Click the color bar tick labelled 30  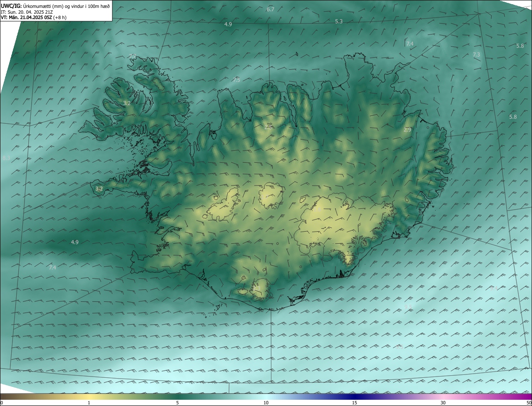pyautogui.click(x=443, y=403)
